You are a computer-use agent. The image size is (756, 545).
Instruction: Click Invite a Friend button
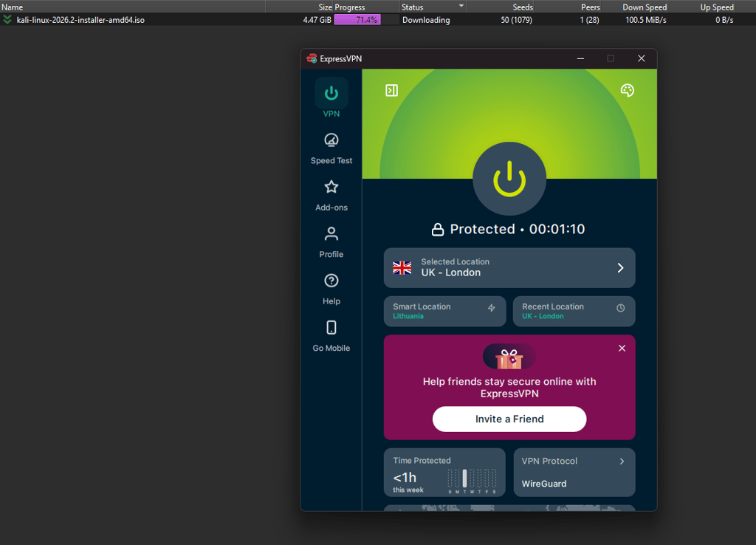[x=509, y=419]
